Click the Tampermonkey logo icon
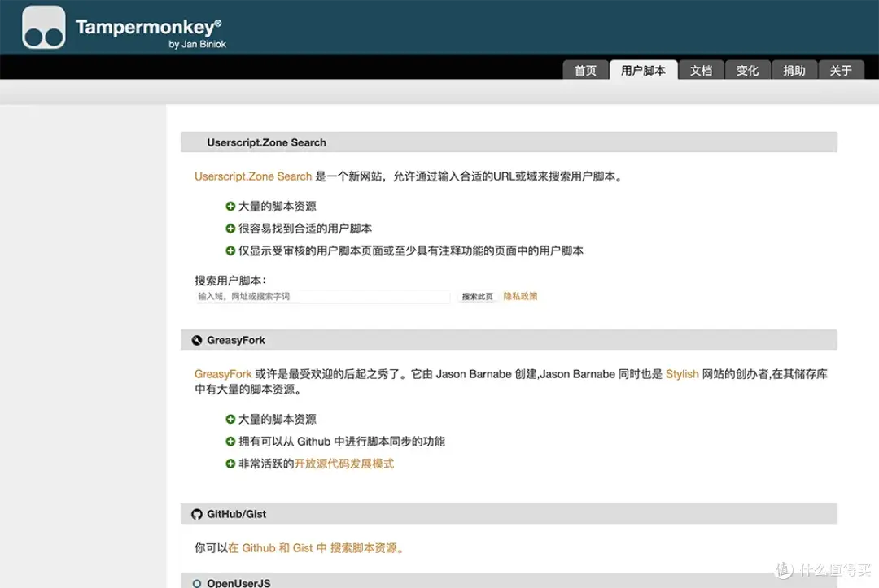Image resolution: width=879 pixels, height=588 pixels. 44,28
